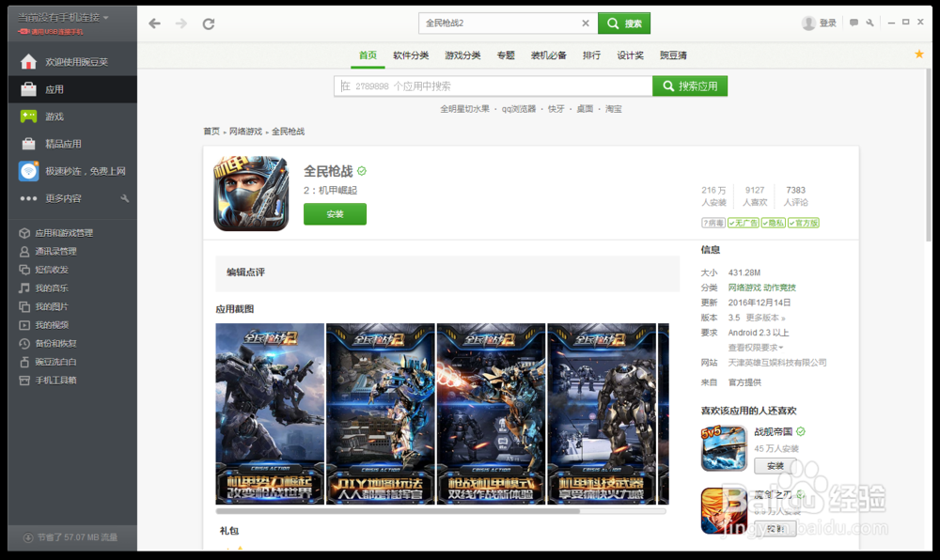
Task: Go forward with the forward arrow
Action: [181, 23]
